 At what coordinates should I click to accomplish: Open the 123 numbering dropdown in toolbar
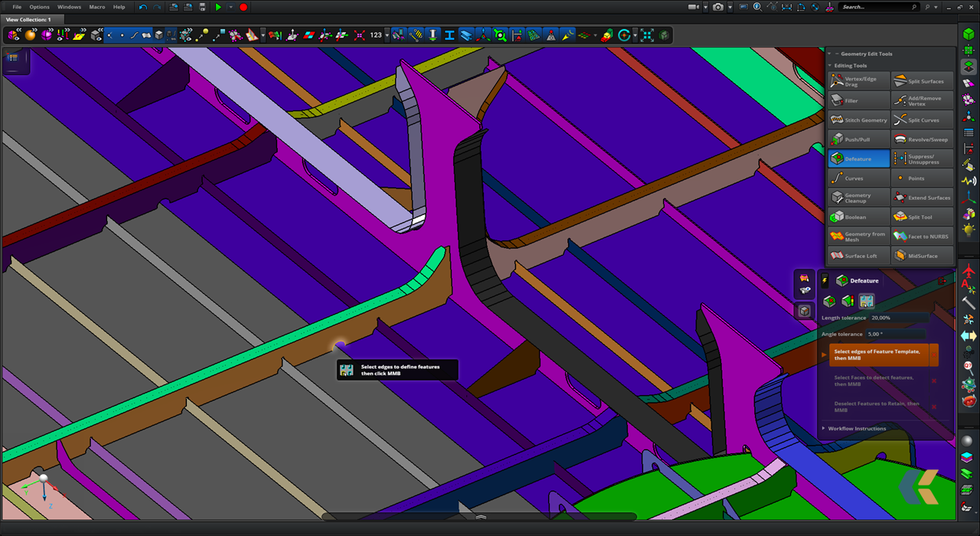point(387,34)
